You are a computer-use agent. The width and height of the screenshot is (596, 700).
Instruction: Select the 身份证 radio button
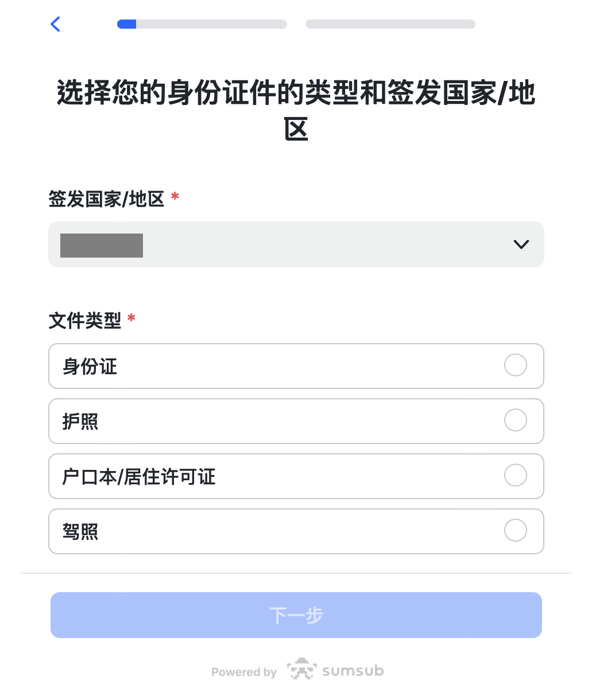tap(515, 365)
